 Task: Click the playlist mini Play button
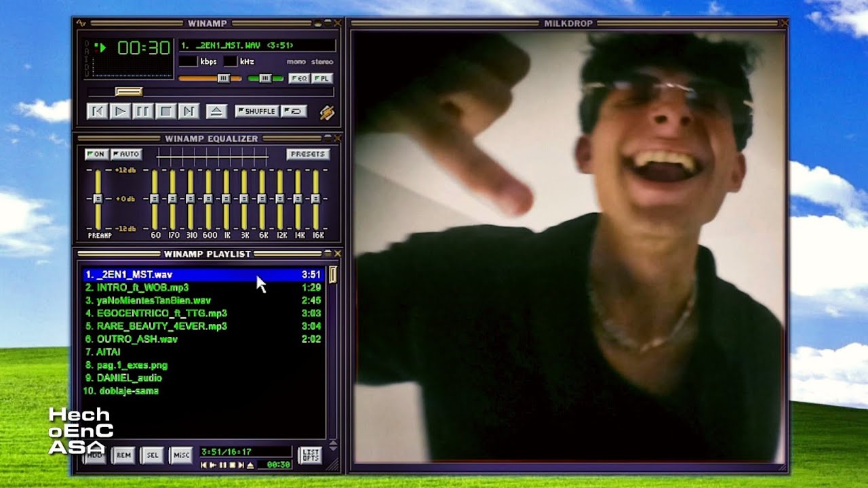[213, 465]
